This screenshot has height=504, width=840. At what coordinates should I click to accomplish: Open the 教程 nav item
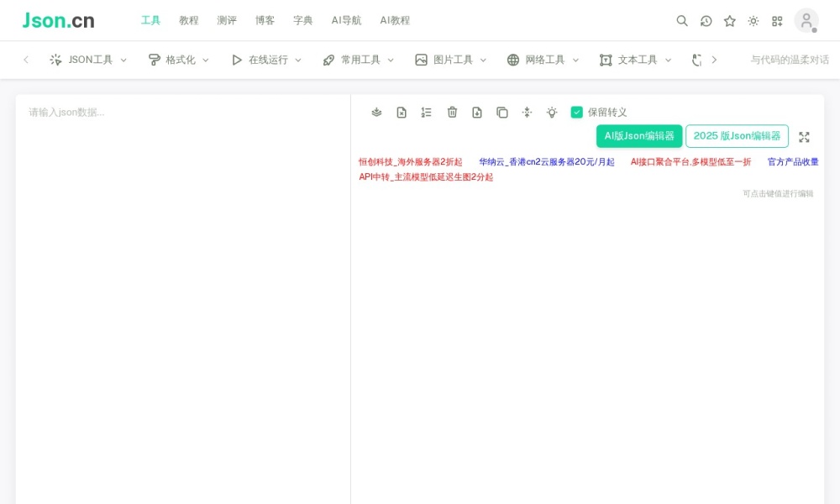[x=188, y=20]
